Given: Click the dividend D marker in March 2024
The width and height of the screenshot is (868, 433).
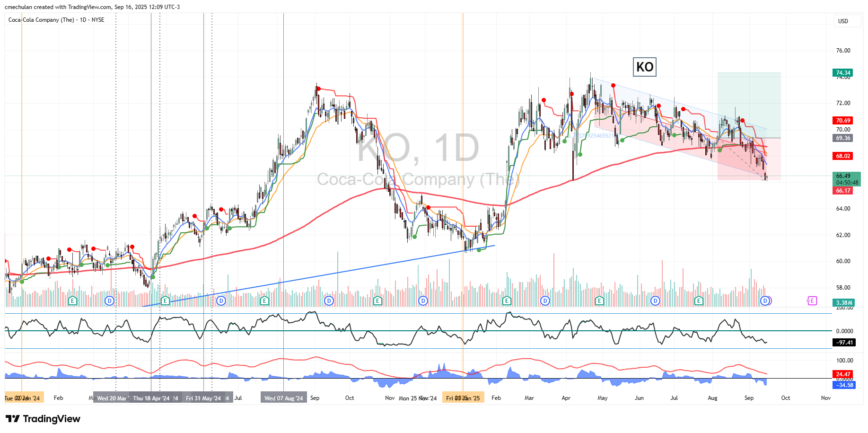Looking at the screenshot, I should click(x=110, y=300).
